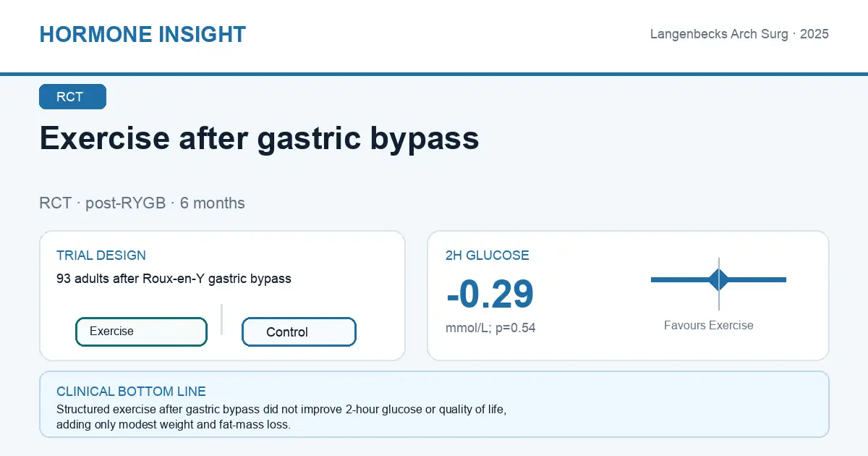Click the Structured exercise summary sentence

click(281, 410)
